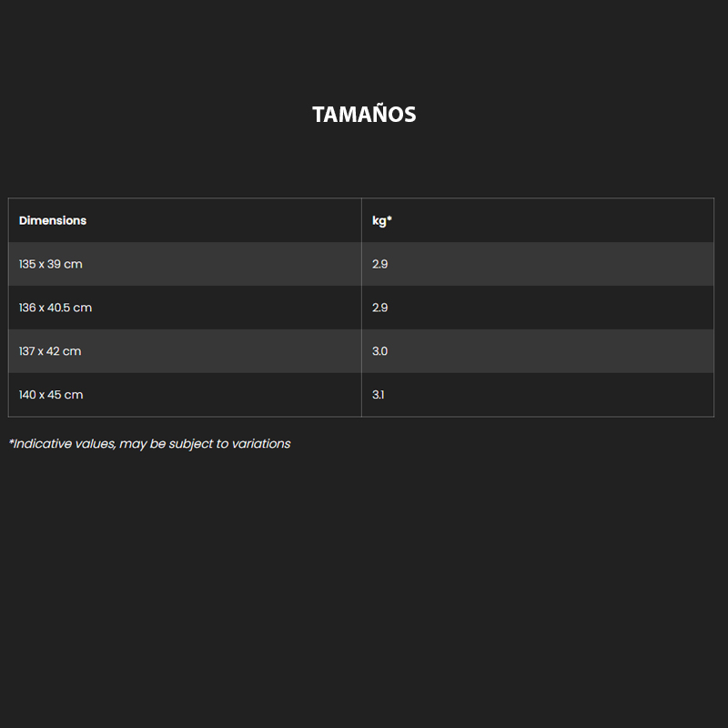
Task: Click the 135 x 39 cm cell
Action: 185,264
